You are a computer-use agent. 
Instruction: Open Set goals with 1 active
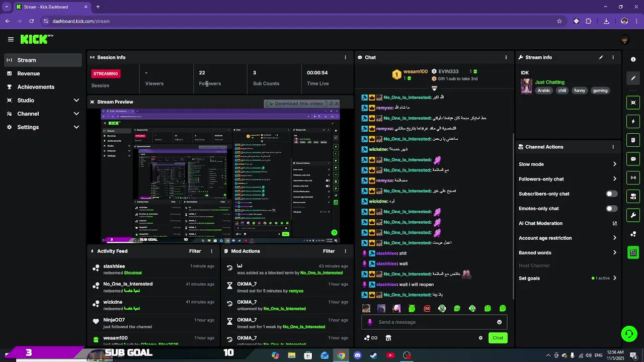(568, 278)
